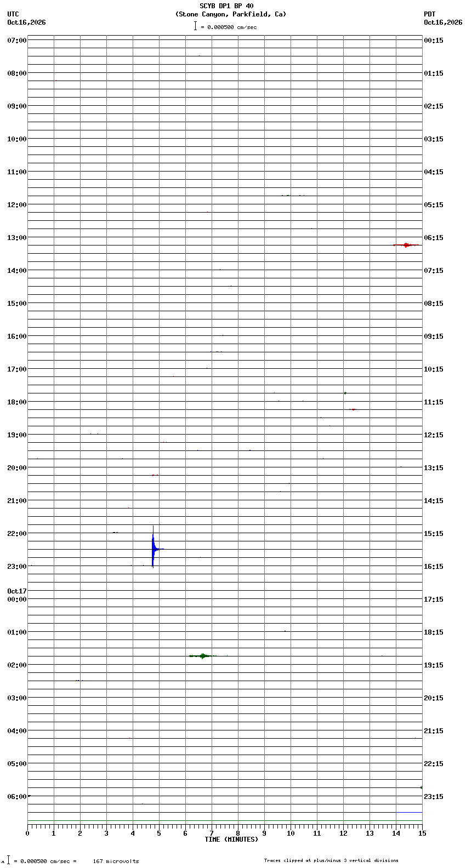Click the 'Traces clipped at plus/minus 3 vertical divisions' note
Image resolution: width=466 pixels, height=868 pixels.
tap(331, 860)
